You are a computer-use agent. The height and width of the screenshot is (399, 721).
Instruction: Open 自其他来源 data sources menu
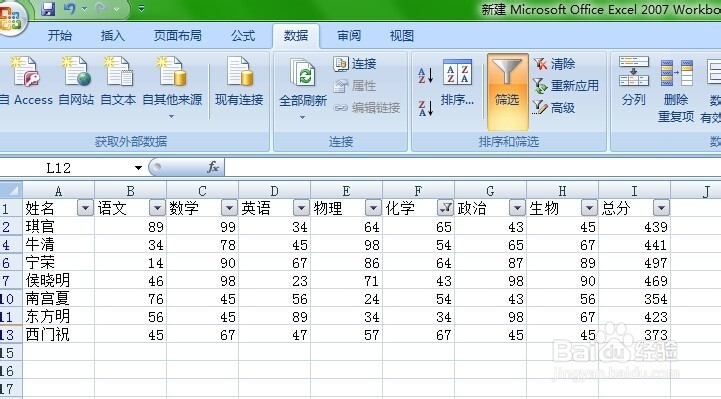click(x=172, y=86)
